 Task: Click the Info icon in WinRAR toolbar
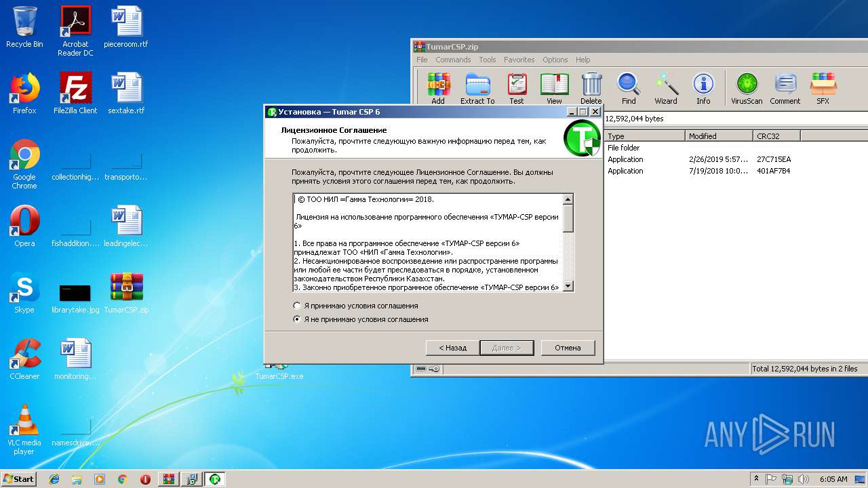point(703,89)
